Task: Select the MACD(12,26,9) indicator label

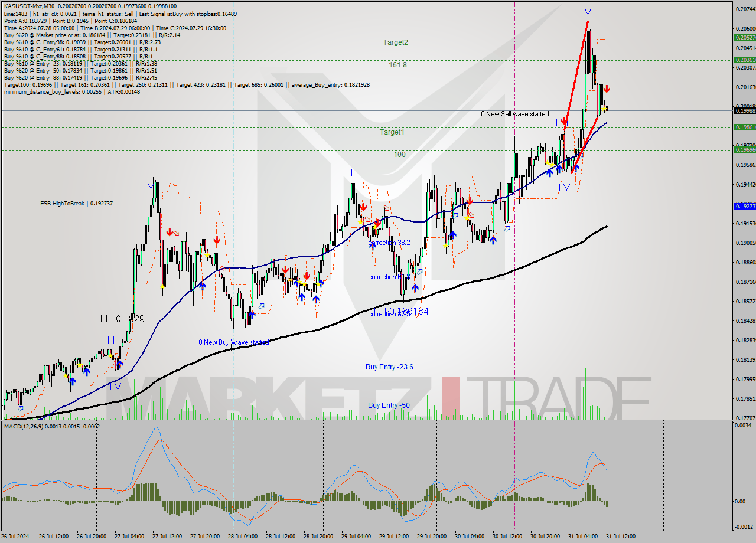Action: point(52,426)
